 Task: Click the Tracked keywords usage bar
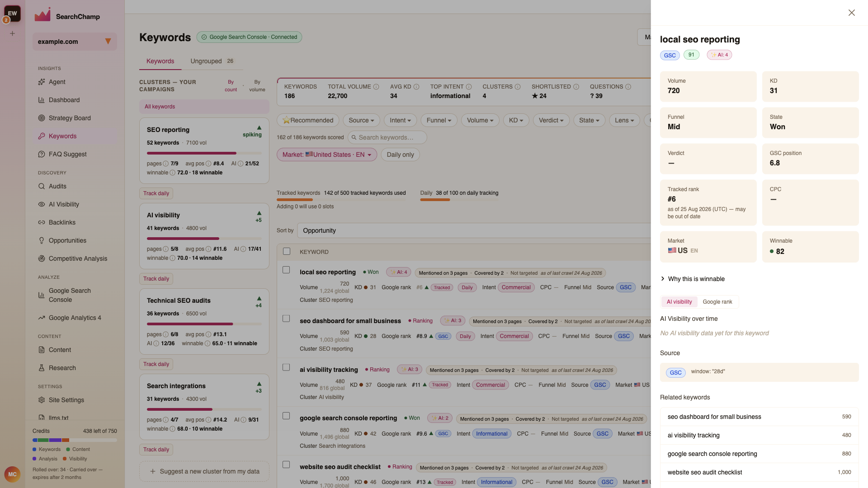[341, 200]
